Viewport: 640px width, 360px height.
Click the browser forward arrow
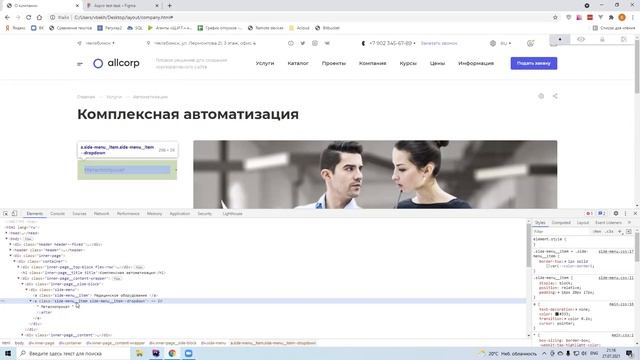click(x=18, y=18)
